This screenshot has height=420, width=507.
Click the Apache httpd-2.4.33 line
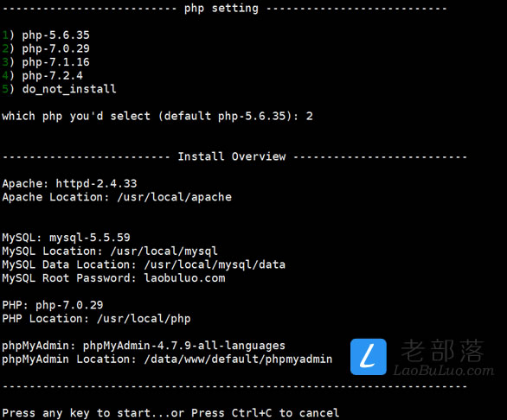pyautogui.click(x=69, y=183)
